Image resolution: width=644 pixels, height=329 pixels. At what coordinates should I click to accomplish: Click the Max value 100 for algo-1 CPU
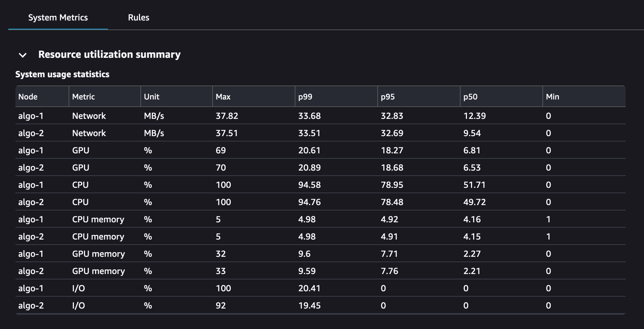coord(223,185)
